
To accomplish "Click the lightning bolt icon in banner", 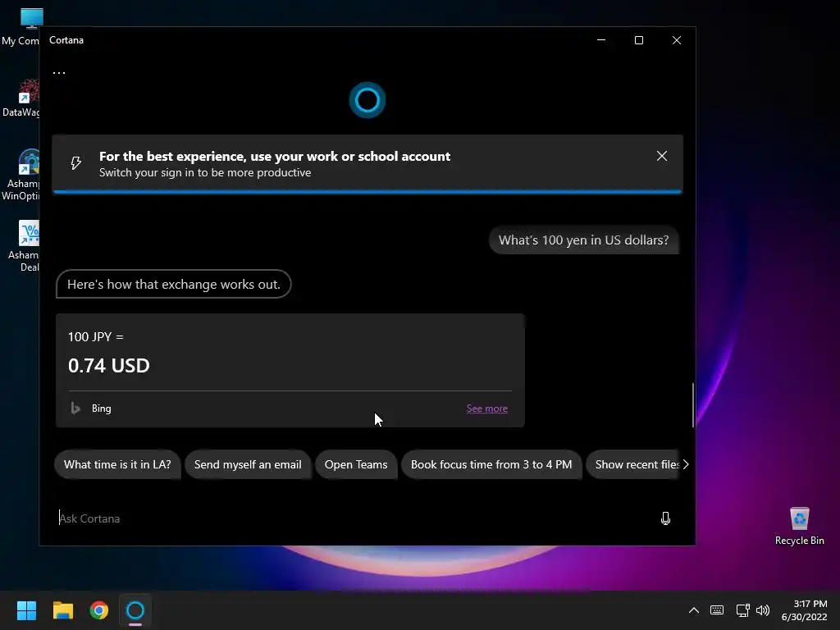I will coord(76,163).
